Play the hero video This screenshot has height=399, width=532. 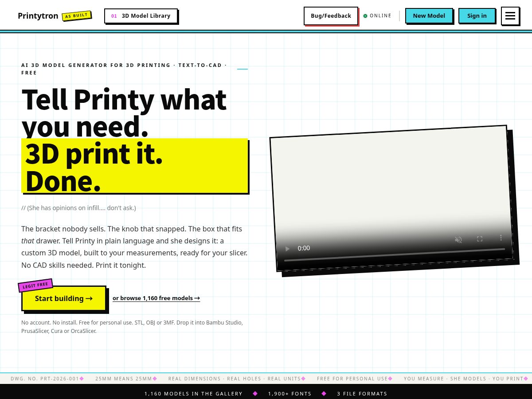287,249
